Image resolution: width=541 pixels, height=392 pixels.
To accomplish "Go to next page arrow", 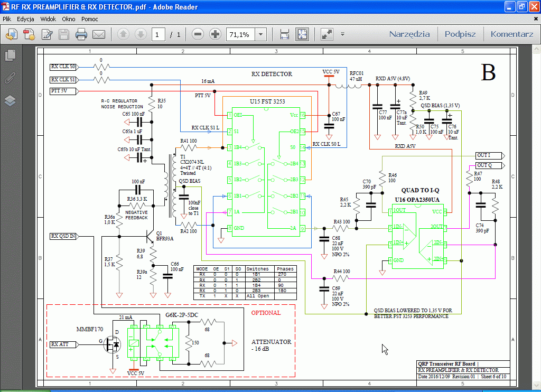I will pyautogui.click(x=141, y=35).
